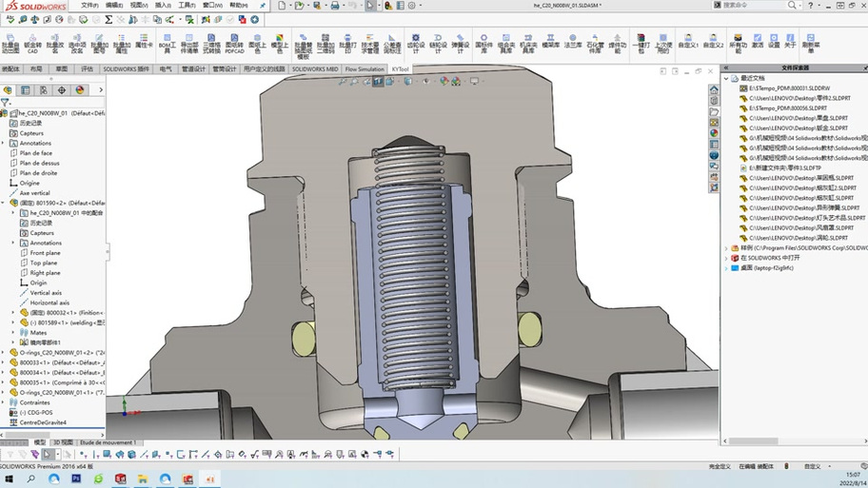868x488 pixels.
Task: Open the 钣金转CAD tool
Action: point(32,44)
